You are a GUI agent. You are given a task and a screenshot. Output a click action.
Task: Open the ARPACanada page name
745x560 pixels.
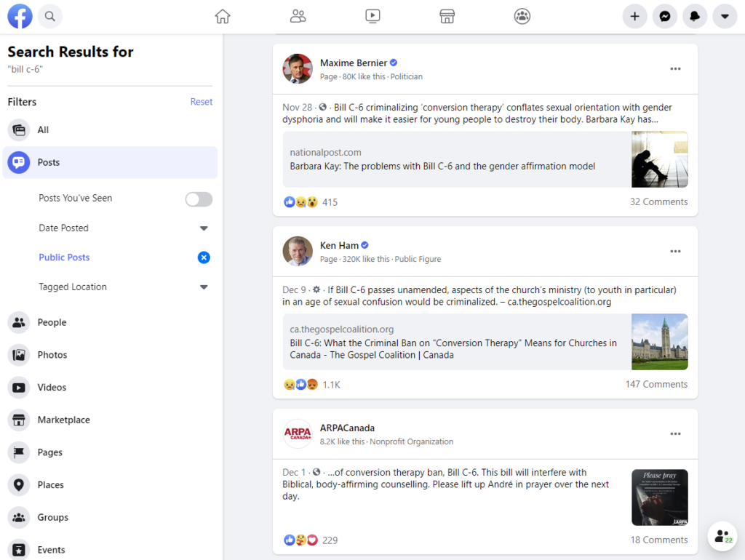tap(347, 428)
